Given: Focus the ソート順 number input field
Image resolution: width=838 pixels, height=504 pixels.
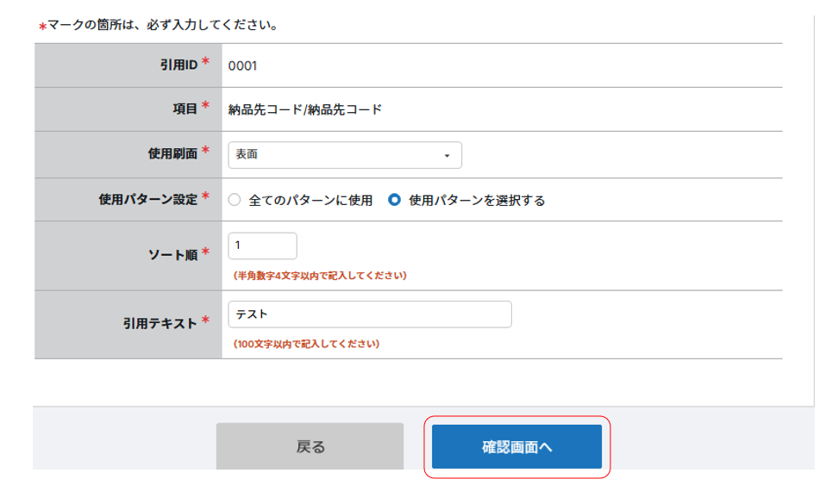Looking at the screenshot, I should (262, 246).
